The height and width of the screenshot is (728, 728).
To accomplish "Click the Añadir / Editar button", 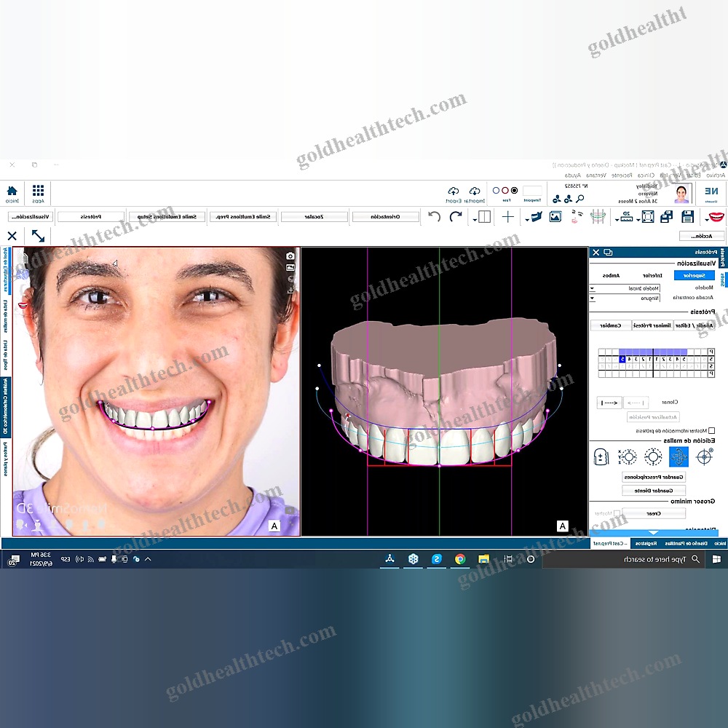I will click(x=695, y=325).
